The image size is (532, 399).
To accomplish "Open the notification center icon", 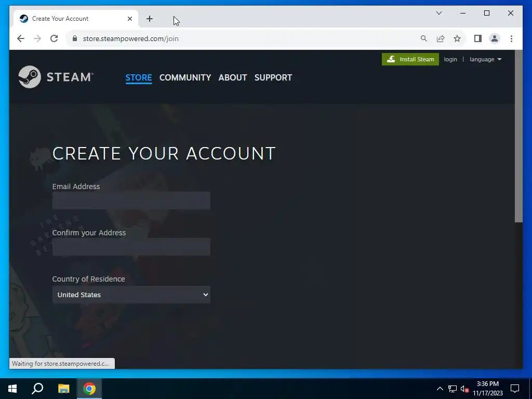I will (515, 389).
